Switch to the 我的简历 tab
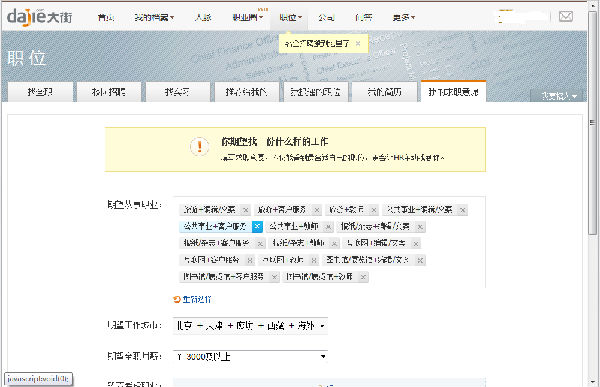Image resolution: width=600 pixels, height=387 pixels. [384, 92]
